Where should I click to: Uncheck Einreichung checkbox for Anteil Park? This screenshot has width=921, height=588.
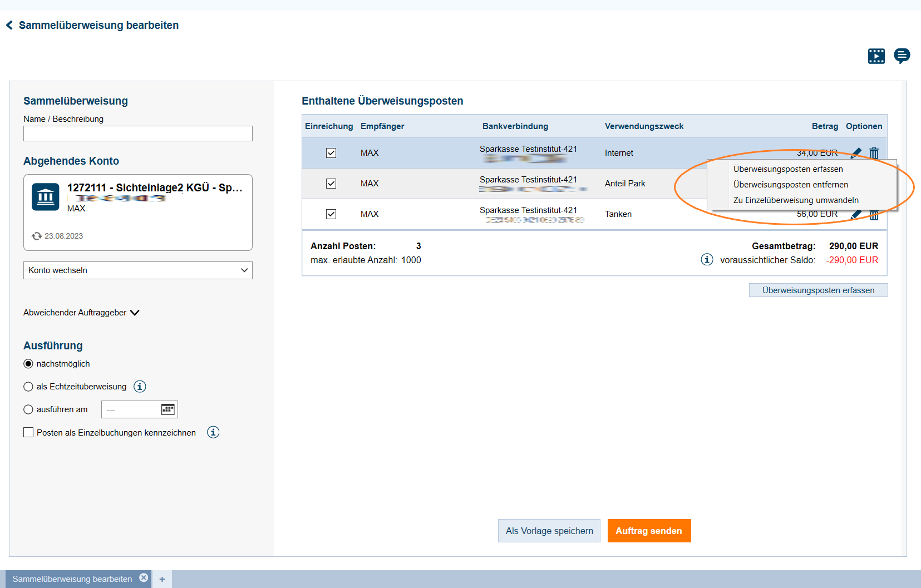click(331, 184)
